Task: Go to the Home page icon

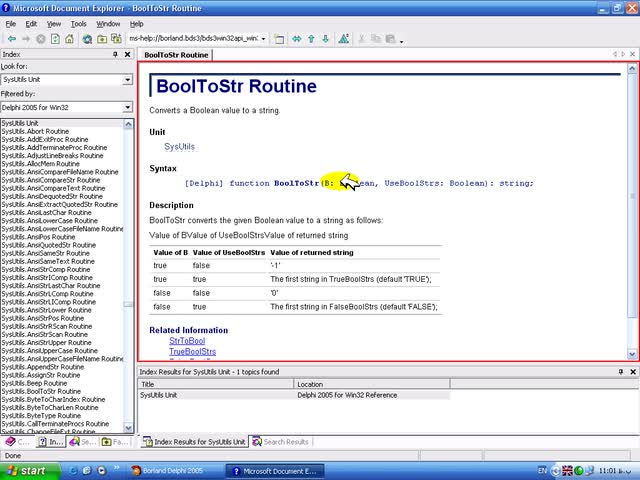Action: click(x=69, y=39)
